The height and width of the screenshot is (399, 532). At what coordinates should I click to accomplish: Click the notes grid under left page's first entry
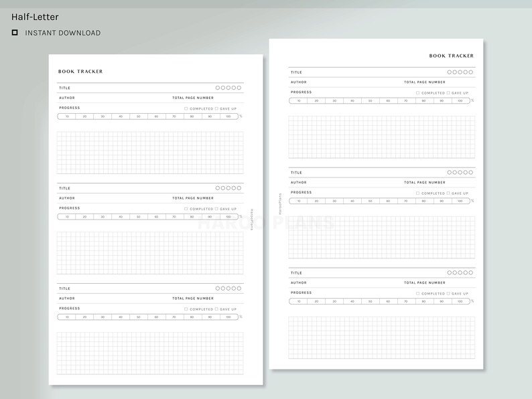coord(150,153)
